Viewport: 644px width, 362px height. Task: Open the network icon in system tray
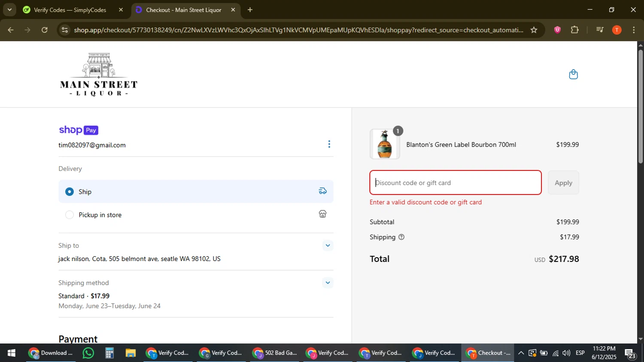(556, 353)
